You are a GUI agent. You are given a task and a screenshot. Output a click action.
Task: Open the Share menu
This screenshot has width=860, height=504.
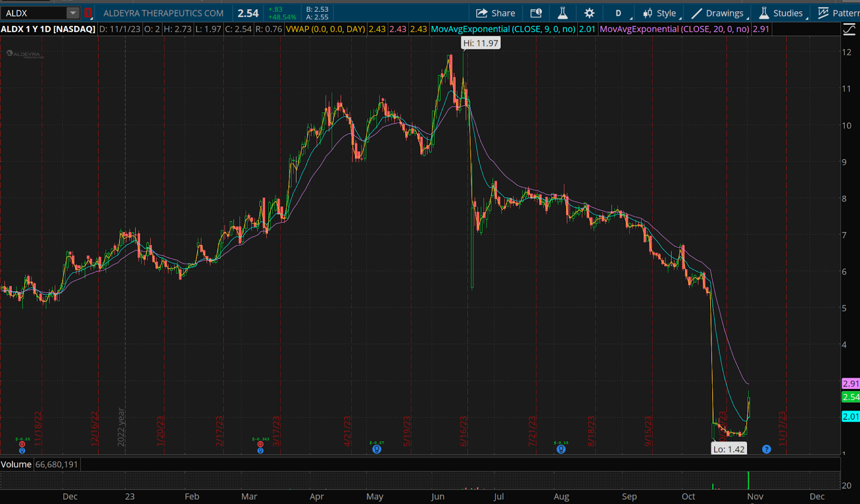point(496,13)
